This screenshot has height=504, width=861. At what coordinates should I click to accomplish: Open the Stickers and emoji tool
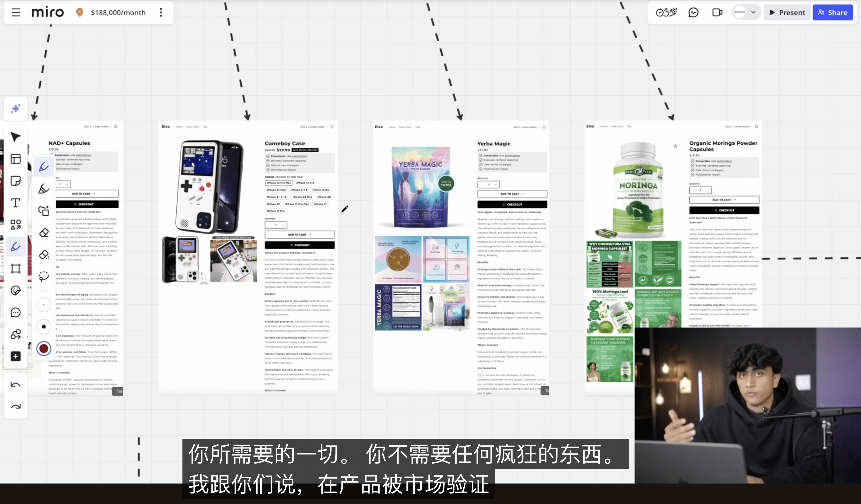(15, 291)
